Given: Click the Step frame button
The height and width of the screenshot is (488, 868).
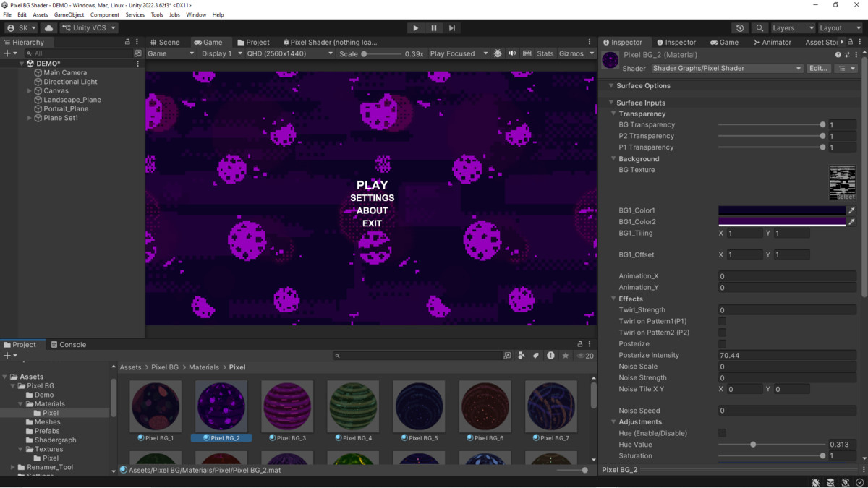Looking at the screenshot, I should pos(452,28).
